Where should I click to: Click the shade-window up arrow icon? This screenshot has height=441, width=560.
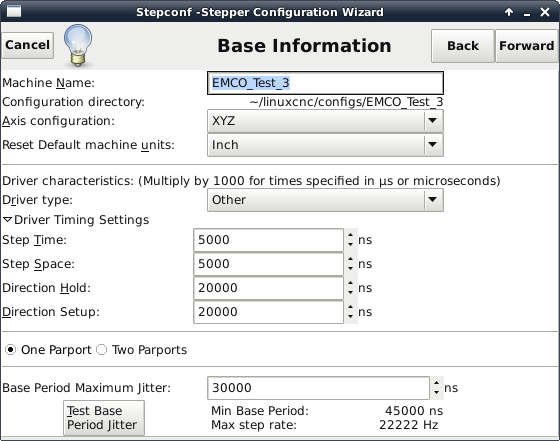click(509, 12)
